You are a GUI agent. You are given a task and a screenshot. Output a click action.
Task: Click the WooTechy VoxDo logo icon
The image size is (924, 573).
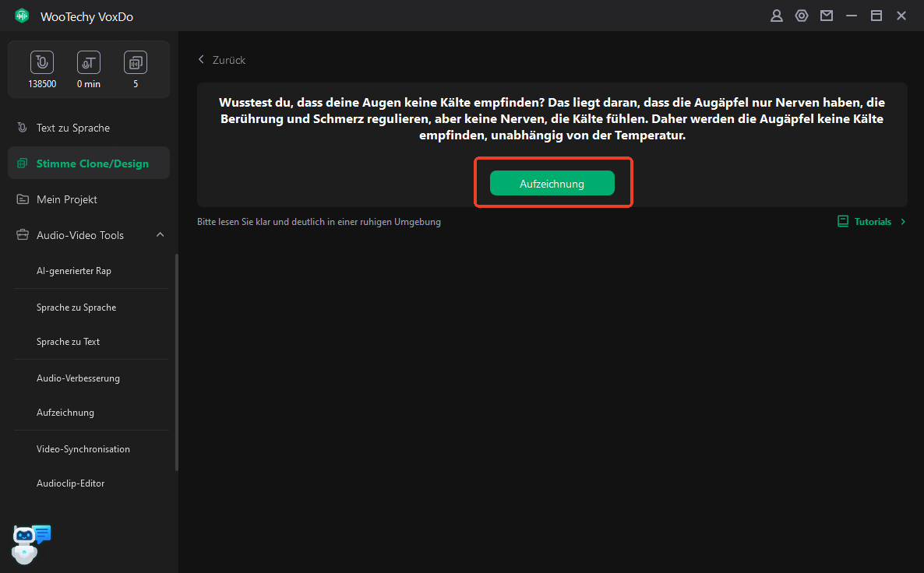click(22, 16)
